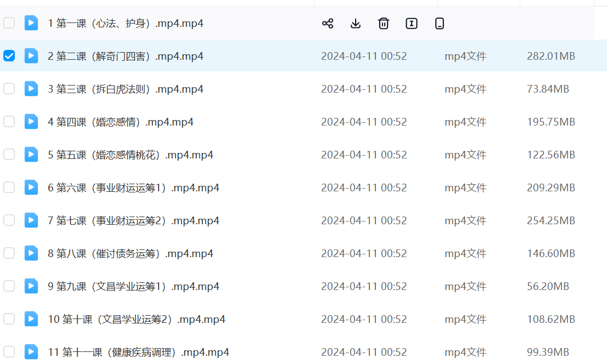Select the checkbox for 第一课 file
This screenshot has width=607, height=364.
pyautogui.click(x=9, y=23)
